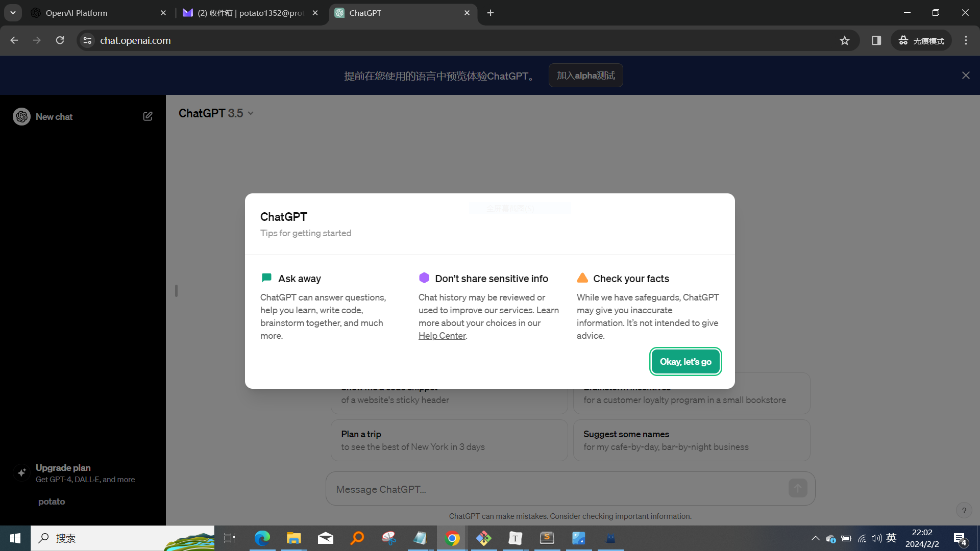
Task: Open the notification center icon
Action: click(960, 538)
